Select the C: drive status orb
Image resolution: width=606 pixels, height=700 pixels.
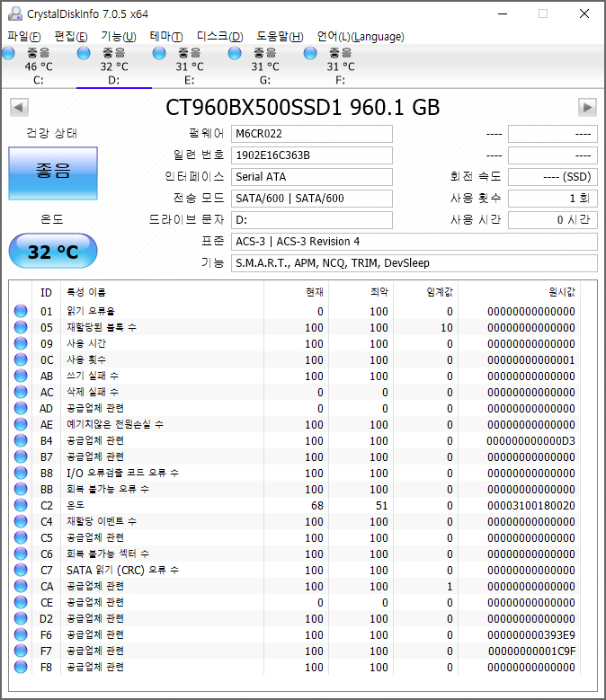[x=9, y=54]
